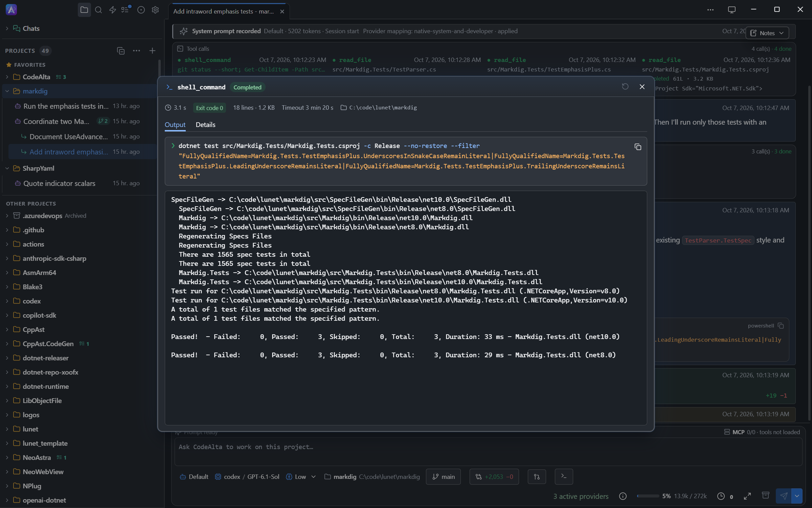
Task: Select the Default agent profile button
Action: coord(194,477)
